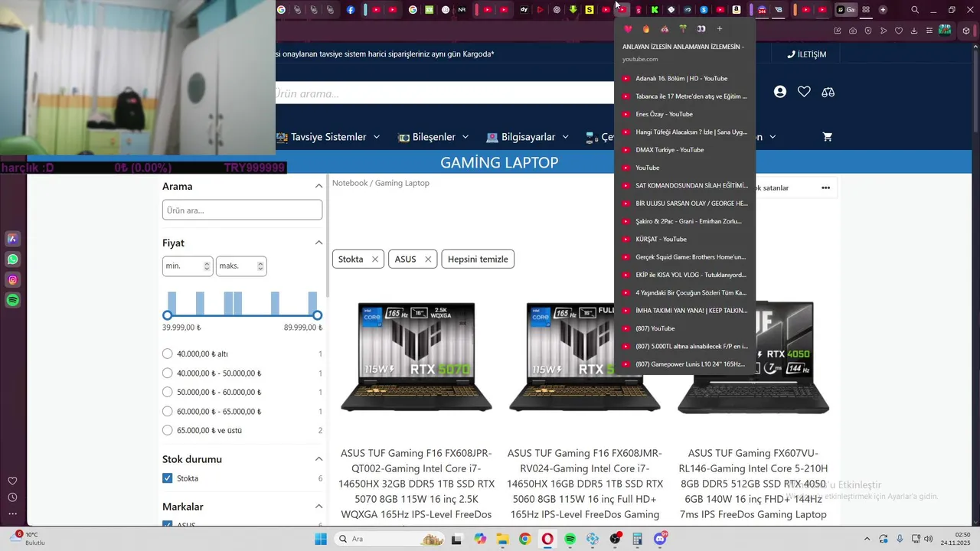Image resolution: width=980 pixels, height=551 pixels.
Task: Open the three-dots options next to 'ok satanlar'
Action: click(825, 187)
